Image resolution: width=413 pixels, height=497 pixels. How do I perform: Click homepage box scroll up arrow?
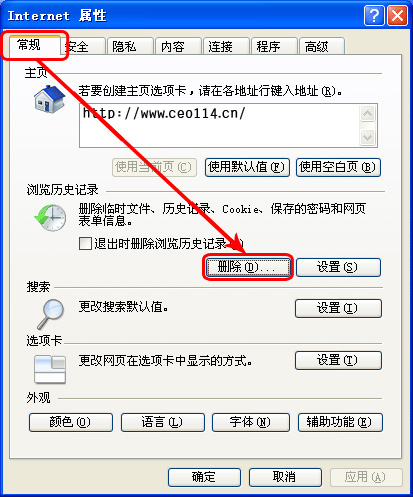click(x=368, y=114)
